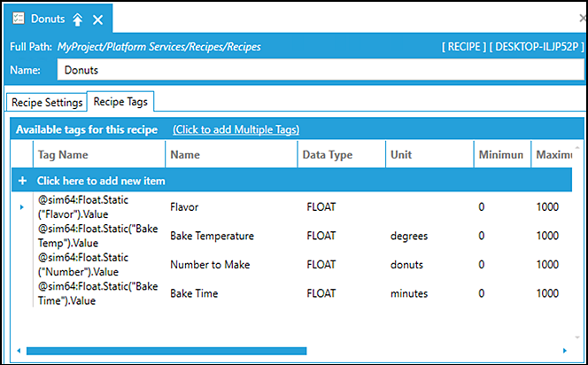
Task: Click the pin arrow icon beside Donuts
Action: (x=78, y=19)
